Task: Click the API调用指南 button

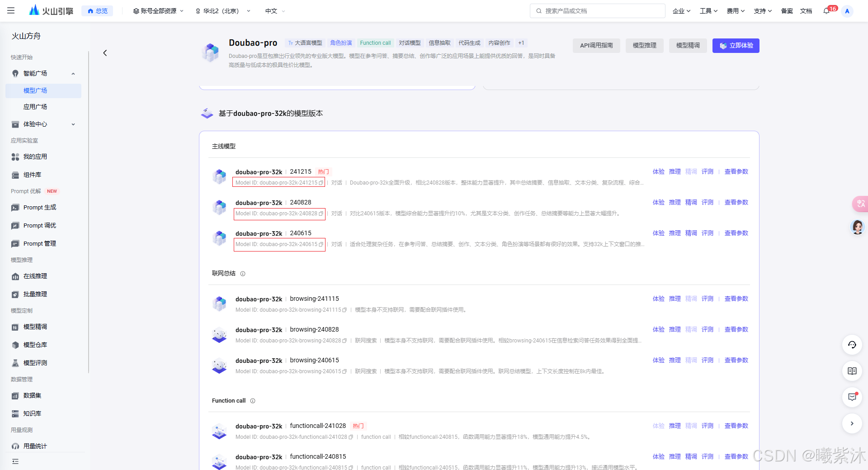Action: coord(596,45)
